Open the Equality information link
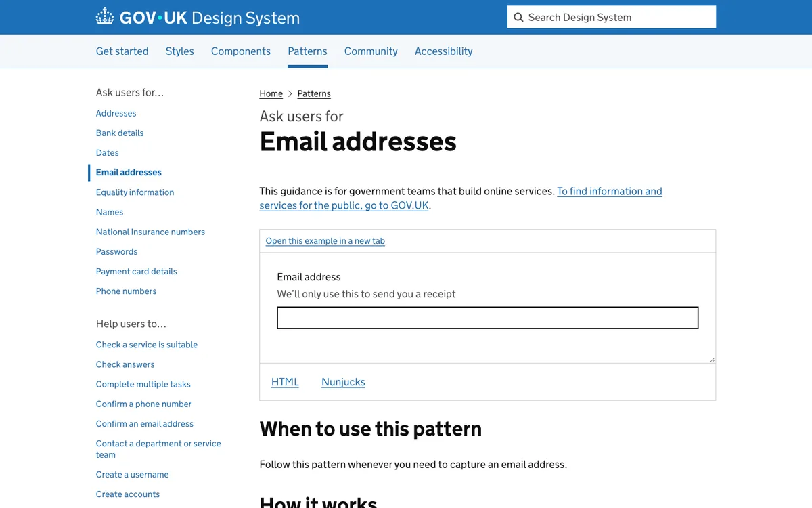 click(x=135, y=192)
